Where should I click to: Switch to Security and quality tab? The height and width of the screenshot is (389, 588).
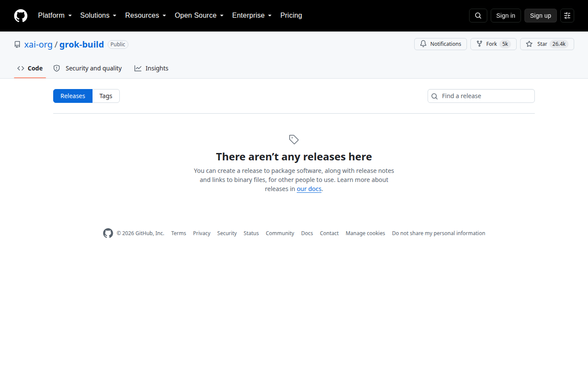click(87, 68)
